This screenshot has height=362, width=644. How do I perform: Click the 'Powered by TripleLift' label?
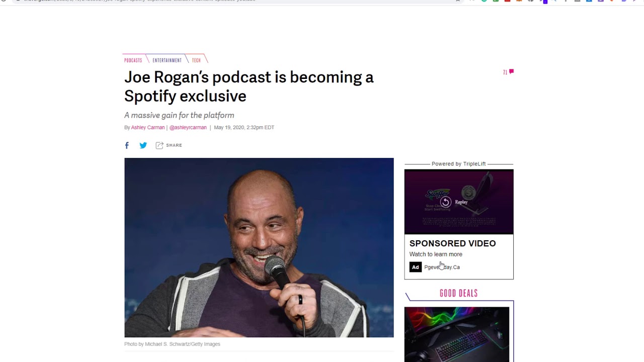point(459,164)
